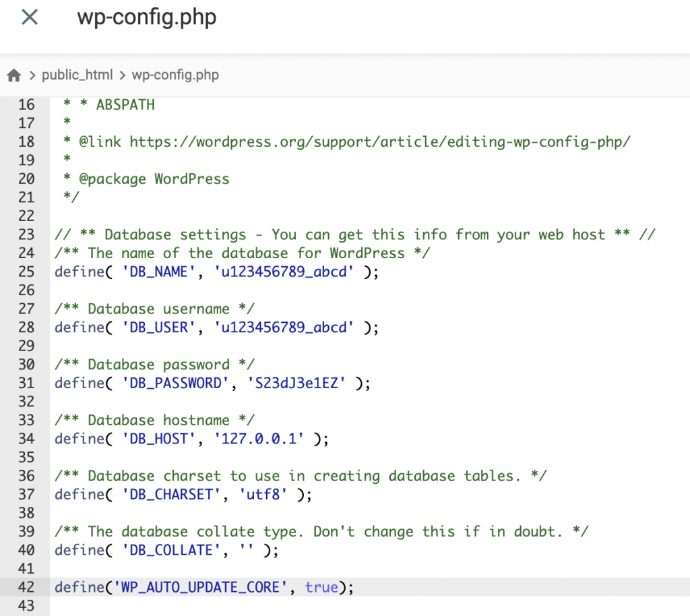Click the home icon in the breadcrumb bar

[13, 75]
